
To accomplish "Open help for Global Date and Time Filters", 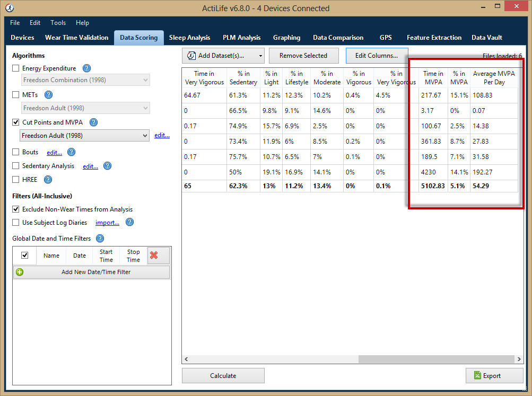I will (100, 239).
